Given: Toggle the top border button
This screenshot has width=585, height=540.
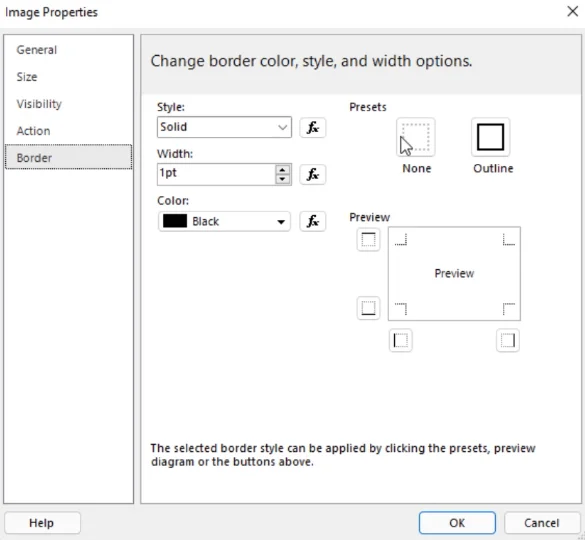Looking at the screenshot, I should point(368,239).
